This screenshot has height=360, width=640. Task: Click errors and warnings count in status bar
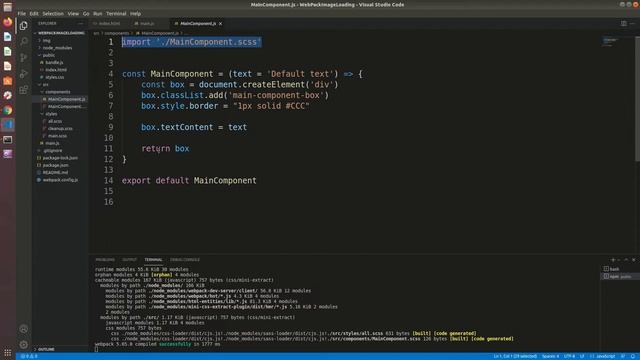point(29,356)
